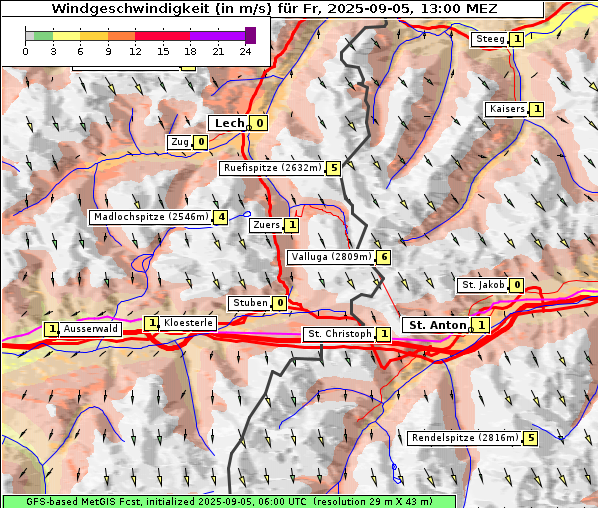Select the Stuben village label

pos(250,303)
